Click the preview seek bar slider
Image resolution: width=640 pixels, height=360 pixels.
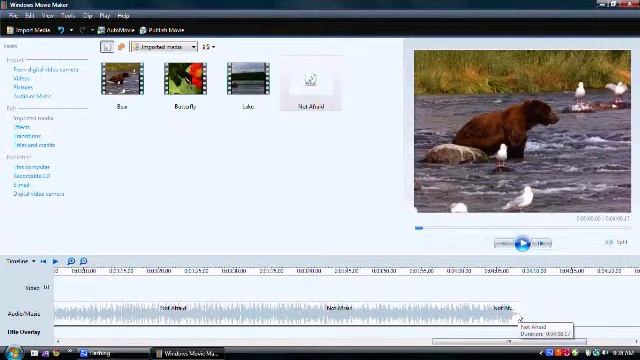coord(419,228)
